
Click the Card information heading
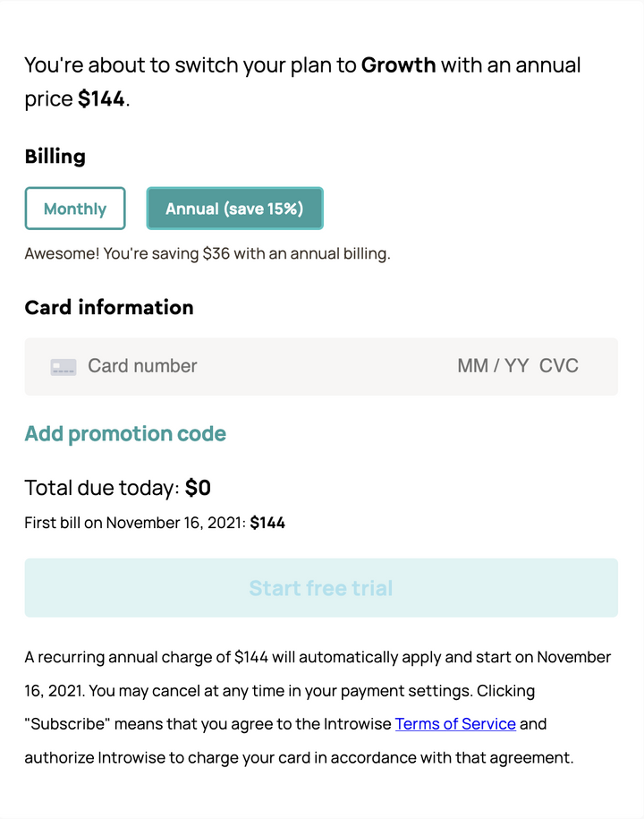(109, 307)
